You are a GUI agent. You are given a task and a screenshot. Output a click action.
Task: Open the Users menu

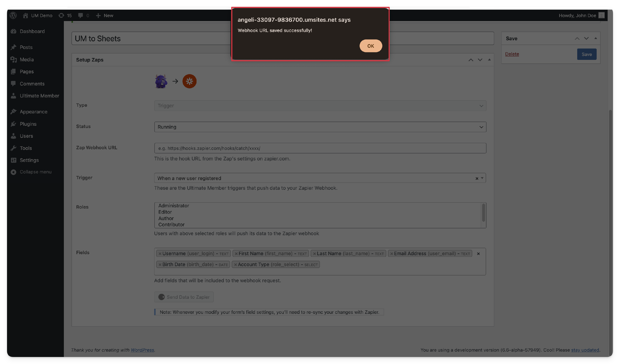[x=26, y=136]
